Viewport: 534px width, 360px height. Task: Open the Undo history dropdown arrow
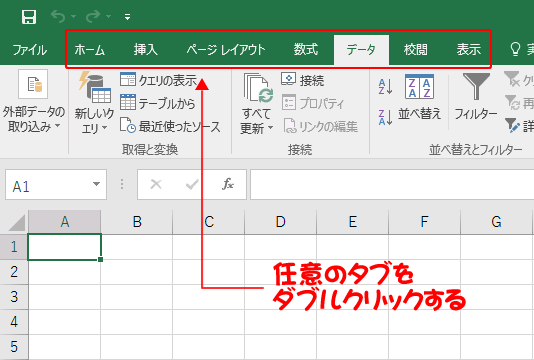(74, 16)
